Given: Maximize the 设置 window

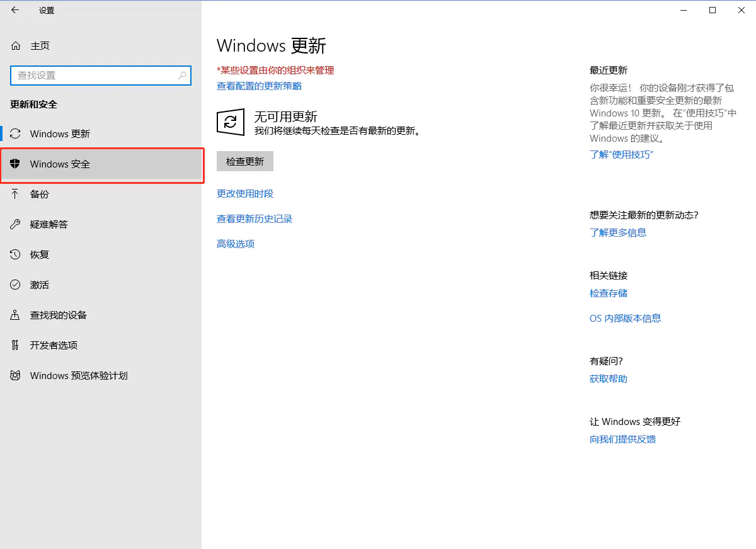Looking at the screenshot, I should (713, 10).
